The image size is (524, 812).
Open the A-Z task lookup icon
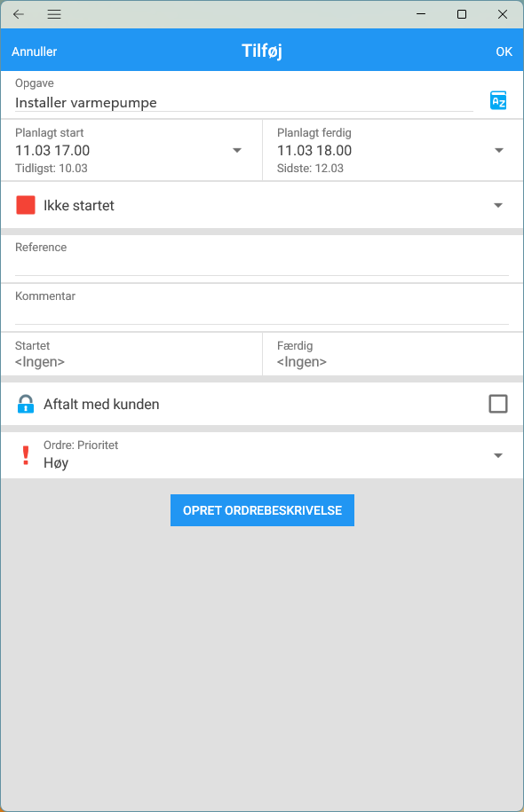coord(498,100)
